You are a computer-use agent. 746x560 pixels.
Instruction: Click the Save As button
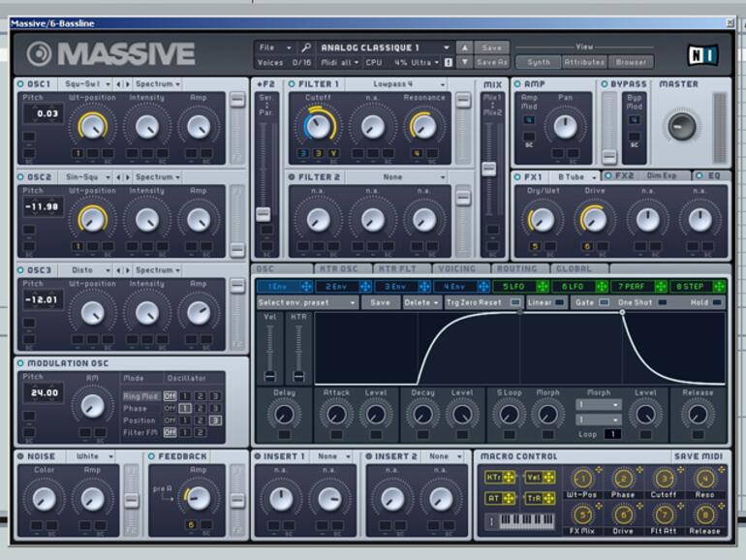492,62
